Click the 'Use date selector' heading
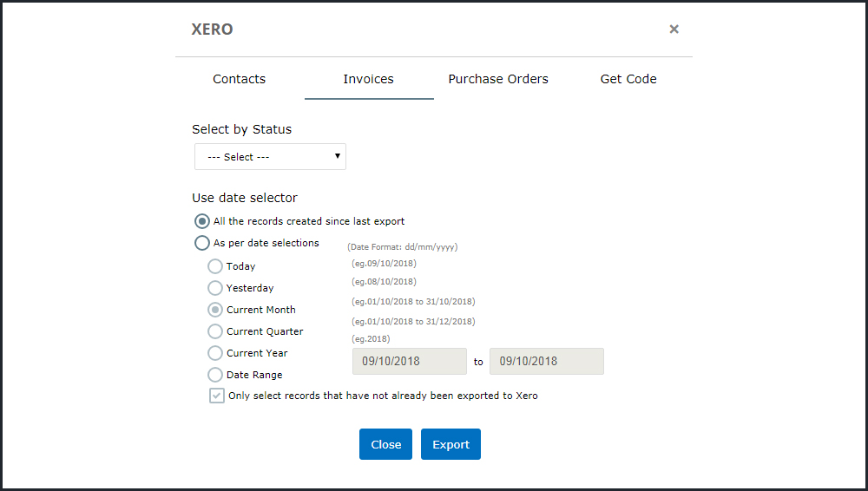Image resolution: width=868 pixels, height=491 pixels. pos(245,198)
